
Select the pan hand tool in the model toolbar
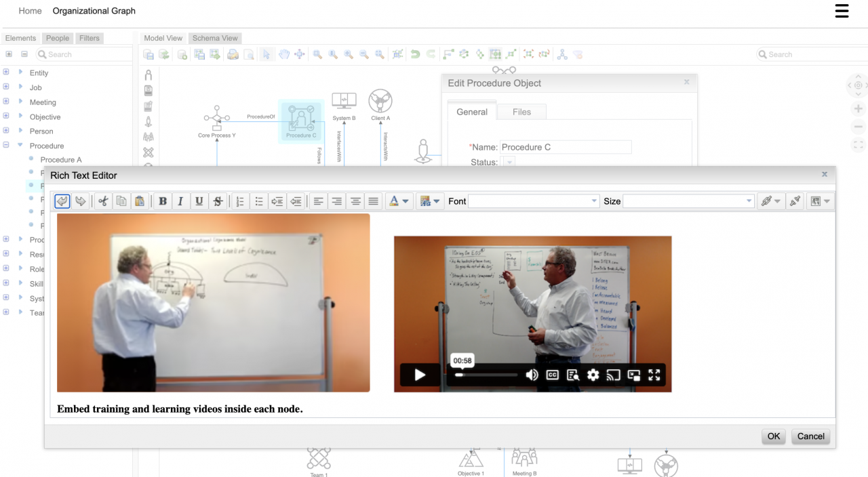[283, 54]
